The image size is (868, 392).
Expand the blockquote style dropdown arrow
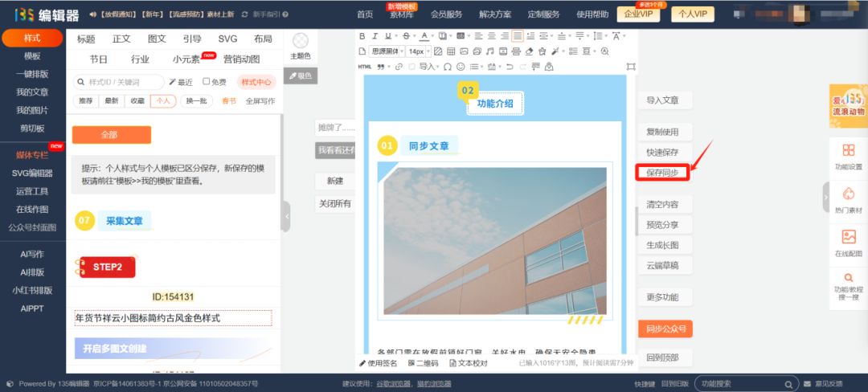click(389, 67)
